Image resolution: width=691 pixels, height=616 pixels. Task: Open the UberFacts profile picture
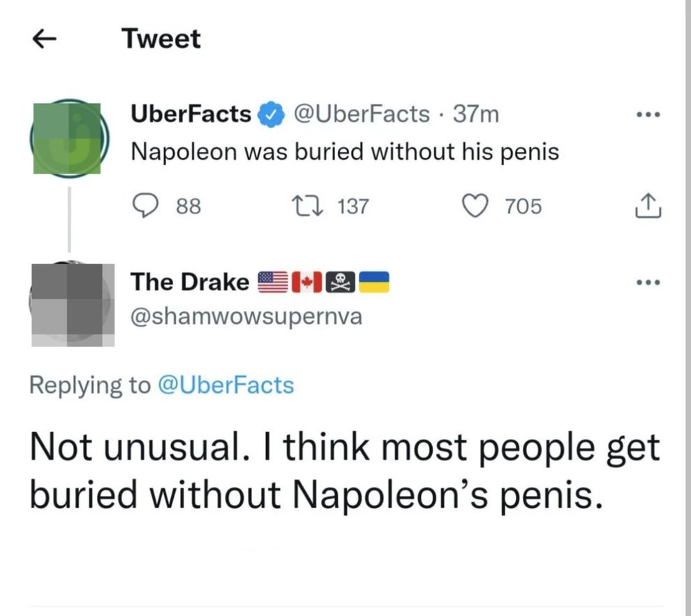point(66,137)
